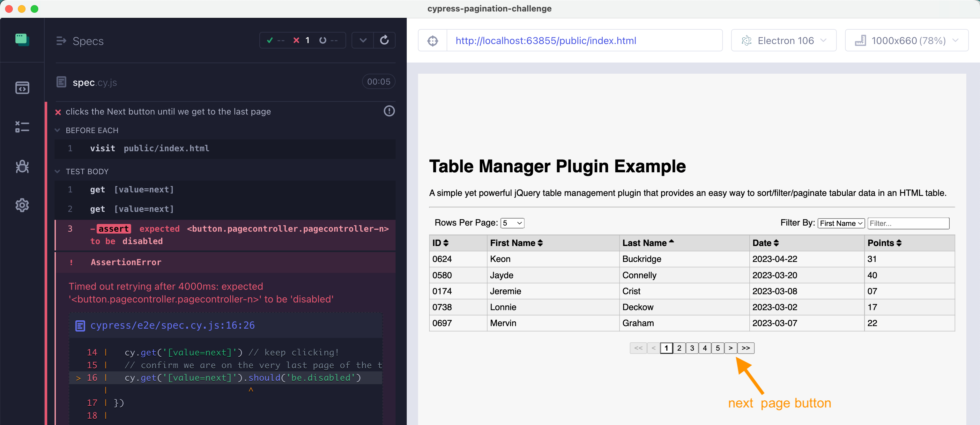Click the rerun tests icon
This screenshot has height=425, width=980.
click(x=384, y=40)
